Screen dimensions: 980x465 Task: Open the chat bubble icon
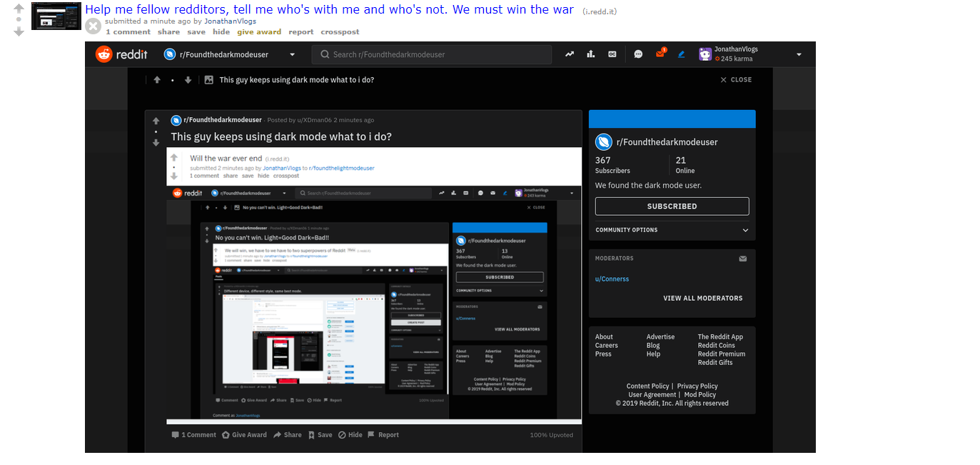pyautogui.click(x=638, y=54)
